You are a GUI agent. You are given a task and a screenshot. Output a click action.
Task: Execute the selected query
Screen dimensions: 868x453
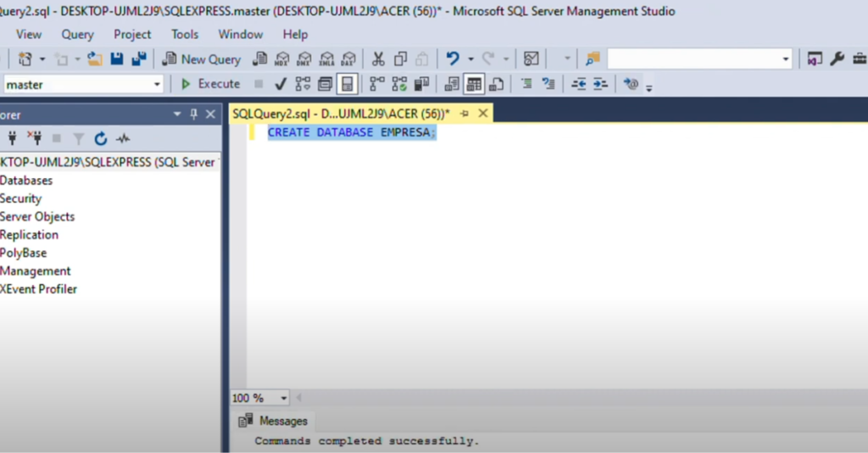pos(210,84)
